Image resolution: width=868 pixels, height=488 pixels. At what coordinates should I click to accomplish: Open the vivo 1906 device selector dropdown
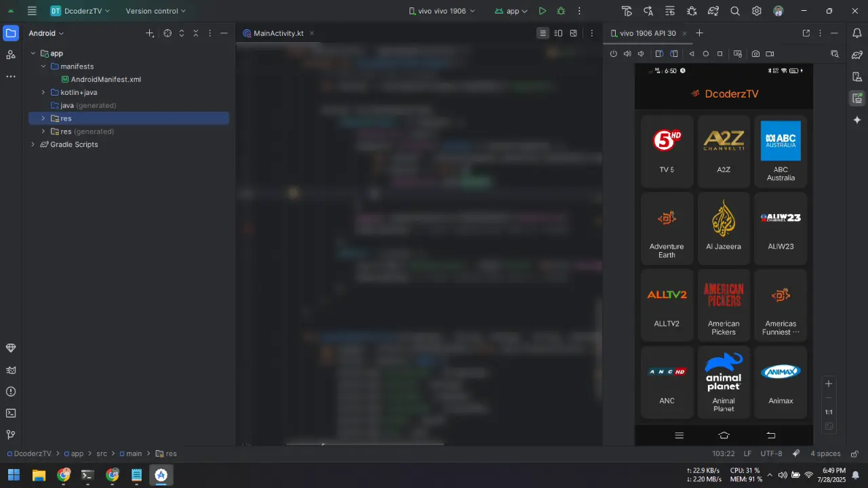coord(442,11)
